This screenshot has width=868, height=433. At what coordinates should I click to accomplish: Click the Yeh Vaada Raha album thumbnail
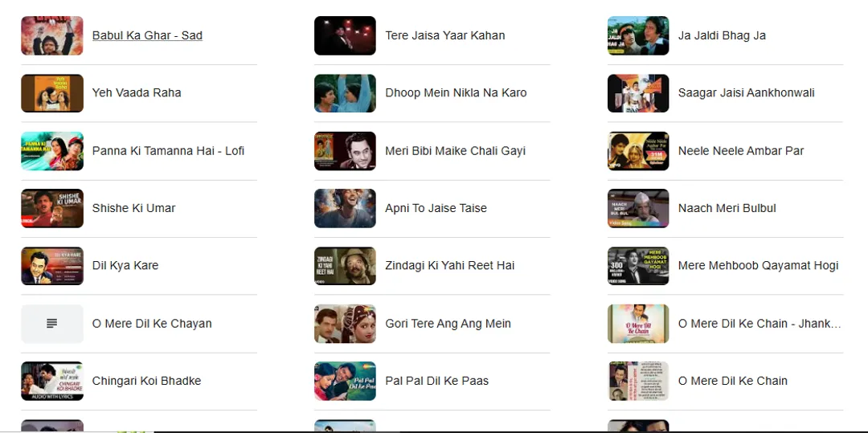pos(52,93)
